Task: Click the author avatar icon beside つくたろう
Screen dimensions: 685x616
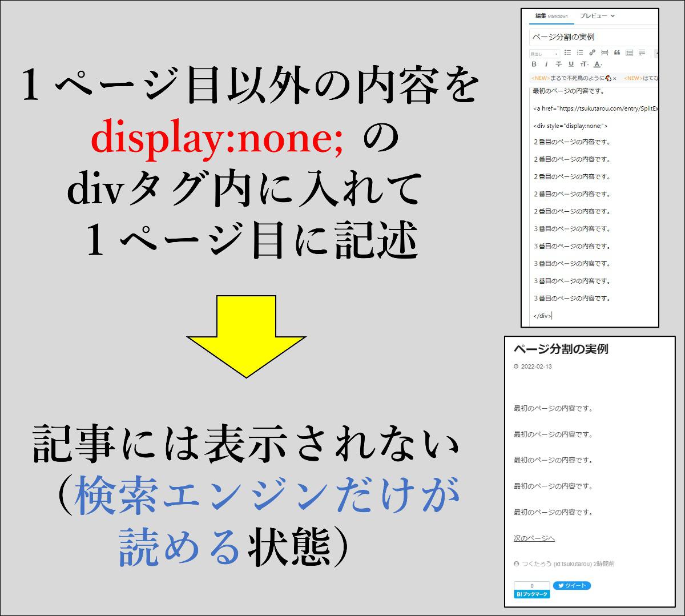Action: pyautogui.click(x=517, y=564)
